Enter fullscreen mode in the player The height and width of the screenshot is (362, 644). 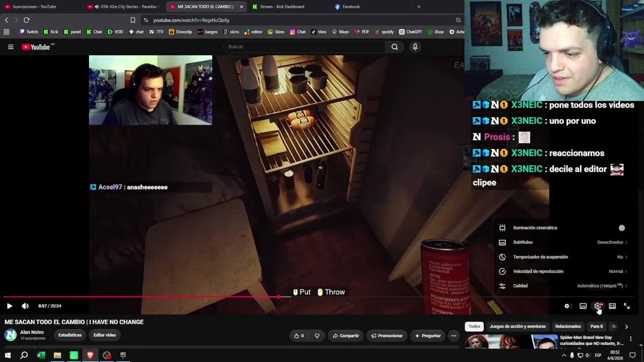point(627,306)
